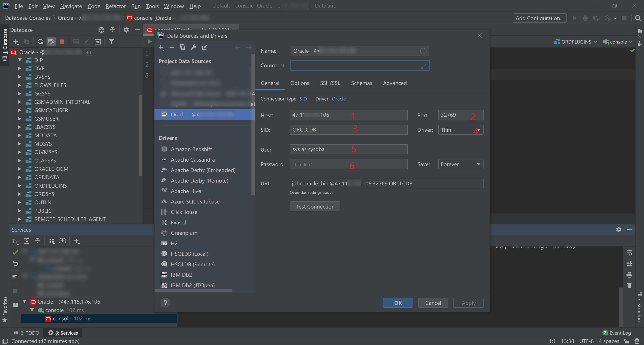Add a new data source in dialog
This screenshot has height=345, width=644.
click(x=161, y=47)
